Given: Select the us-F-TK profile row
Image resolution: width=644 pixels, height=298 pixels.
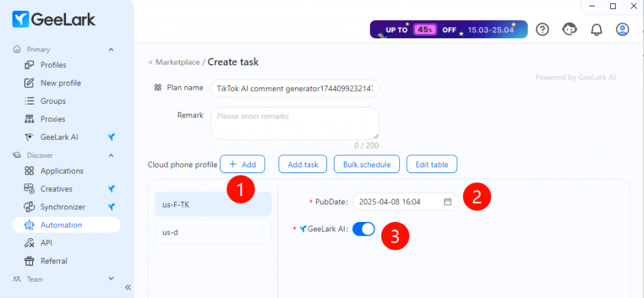Looking at the screenshot, I should (213, 204).
